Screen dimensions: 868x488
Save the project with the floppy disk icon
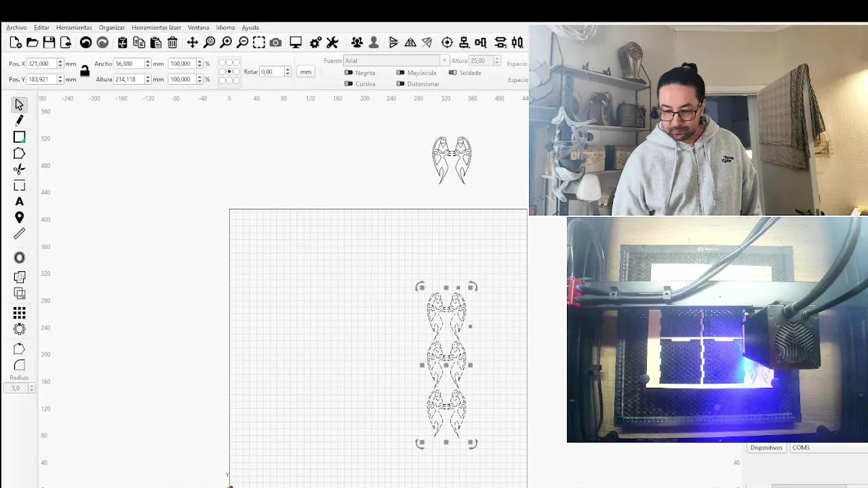pyautogui.click(x=49, y=43)
